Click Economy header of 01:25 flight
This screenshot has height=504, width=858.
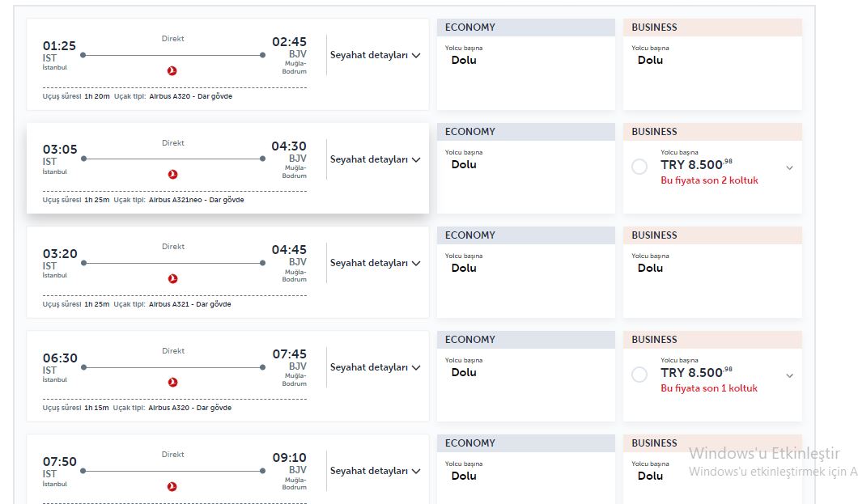[x=525, y=28]
